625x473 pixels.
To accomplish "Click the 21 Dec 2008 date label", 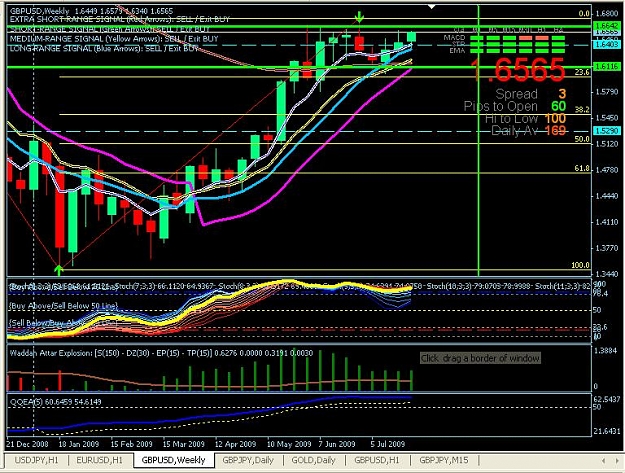I will 28,444.
